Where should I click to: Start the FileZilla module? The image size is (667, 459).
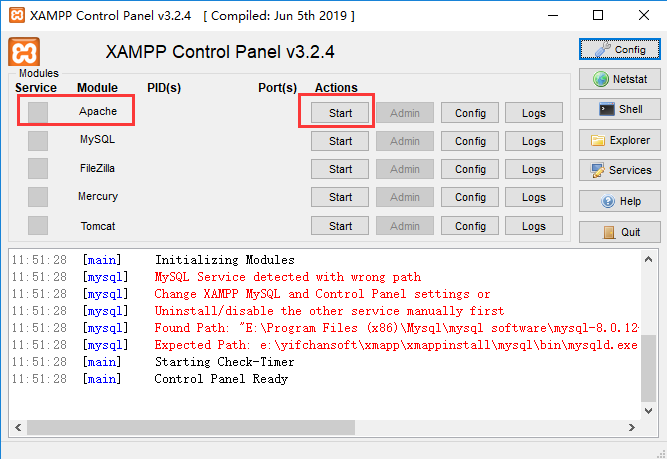(x=340, y=169)
